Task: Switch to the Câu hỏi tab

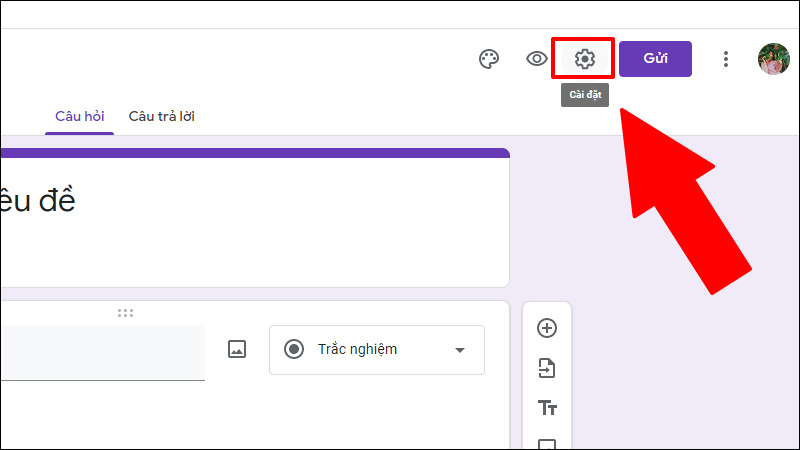Action: [x=80, y=116]
